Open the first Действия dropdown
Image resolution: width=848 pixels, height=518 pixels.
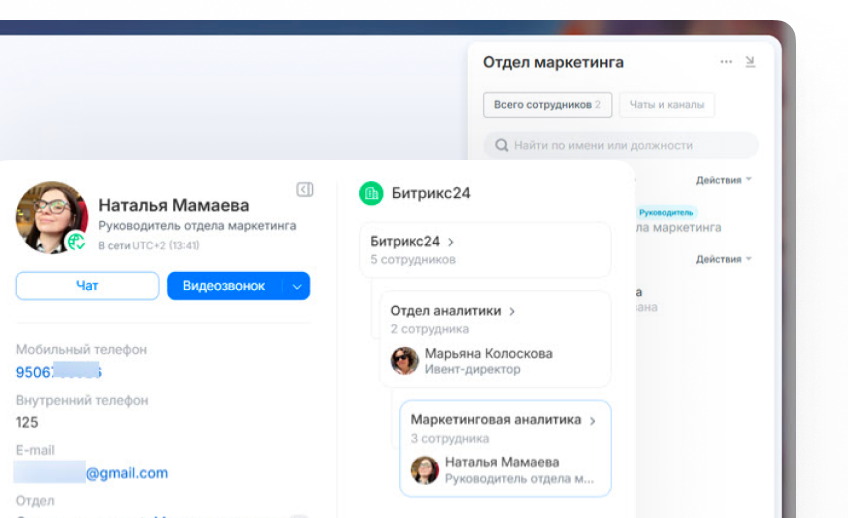point(723,180)
